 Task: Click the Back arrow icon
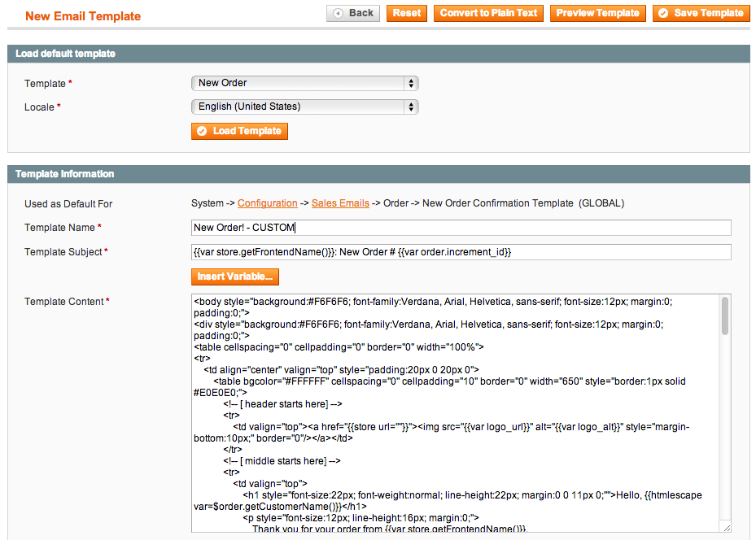(338, 13)
